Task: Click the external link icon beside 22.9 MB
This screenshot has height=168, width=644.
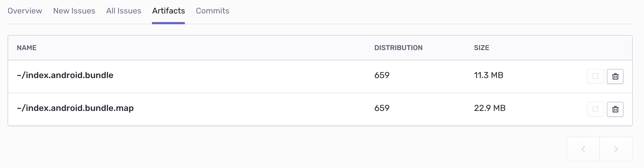Action: [x=595, y=109]
